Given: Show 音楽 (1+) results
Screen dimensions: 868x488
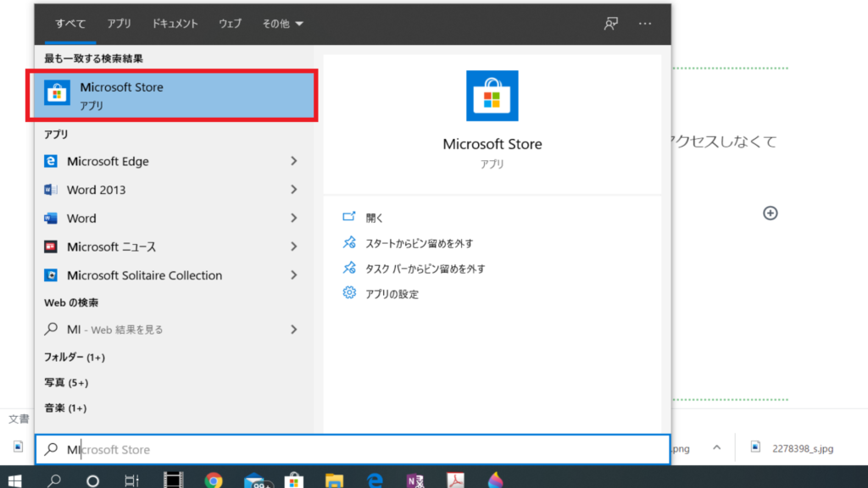Looking at the screenshot, I should (65, 408).
